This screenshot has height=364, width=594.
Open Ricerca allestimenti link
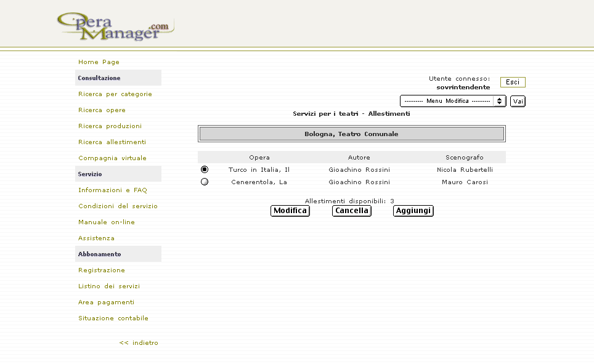pyautogui.click(x=112, y=142)
